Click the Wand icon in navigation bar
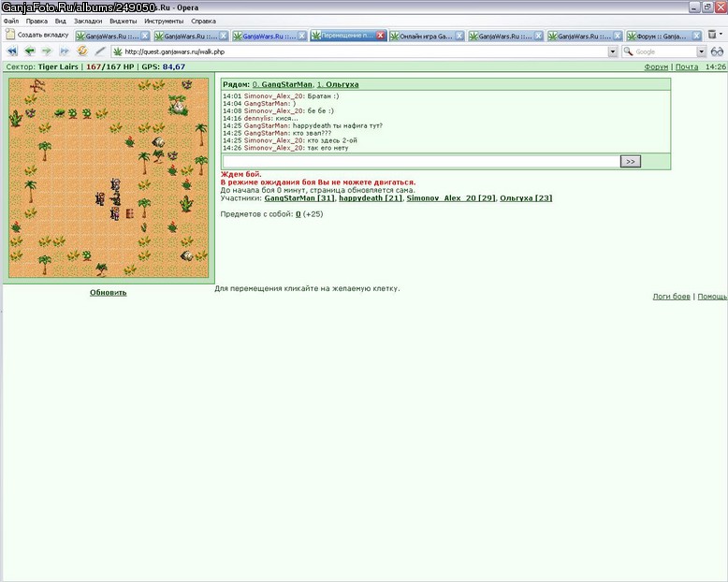The width and height of the screenshot is (728, 582). click(100, 51)
